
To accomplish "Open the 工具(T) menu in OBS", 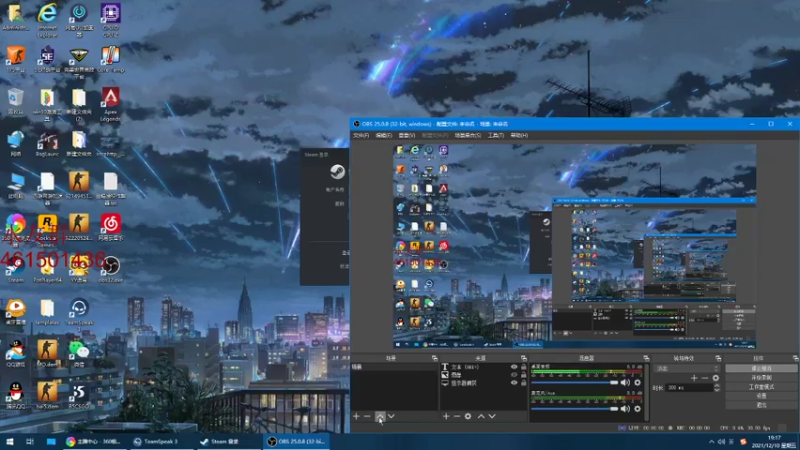I will [x=495, y=136].
